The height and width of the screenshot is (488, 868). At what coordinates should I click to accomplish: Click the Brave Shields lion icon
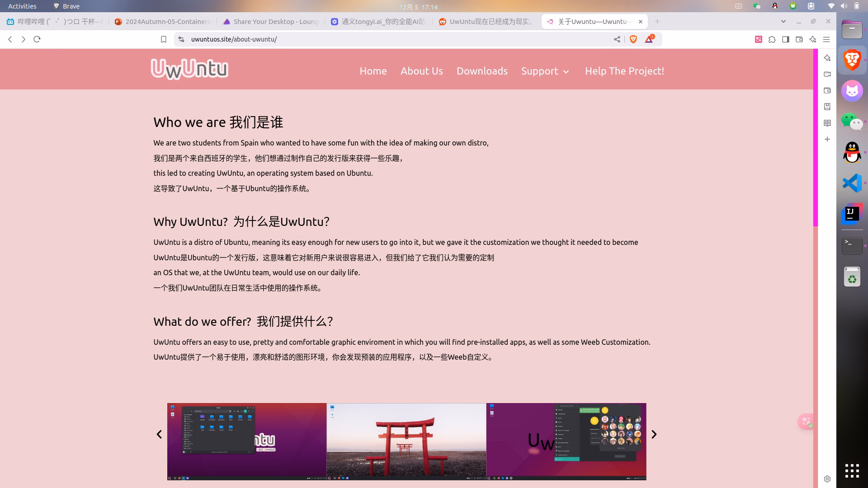[633, 39]
